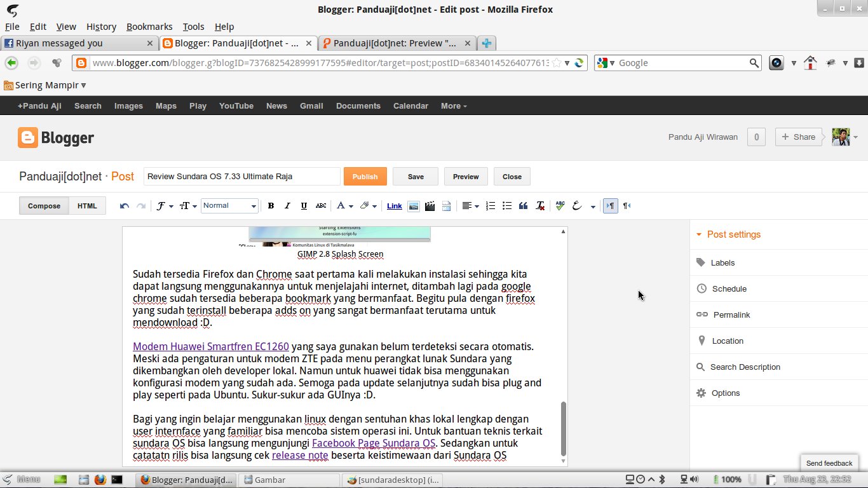Underline the selected text
This screenshot has height=488, width=868.
[304, 206]
